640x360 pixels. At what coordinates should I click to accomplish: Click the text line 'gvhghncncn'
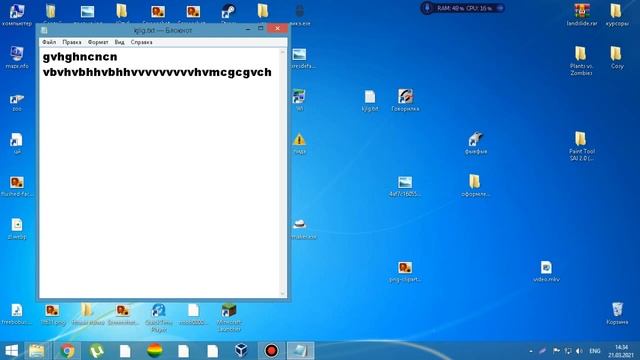[x=80, y=57]
